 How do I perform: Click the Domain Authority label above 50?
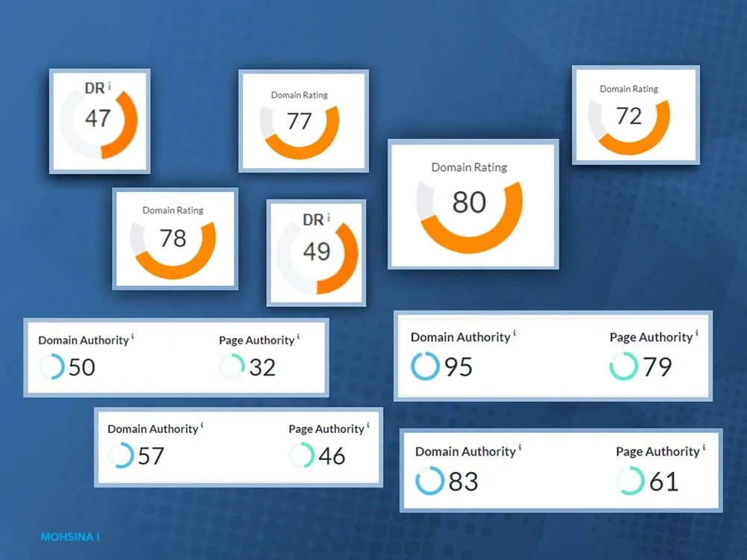[x=84, y=340]
